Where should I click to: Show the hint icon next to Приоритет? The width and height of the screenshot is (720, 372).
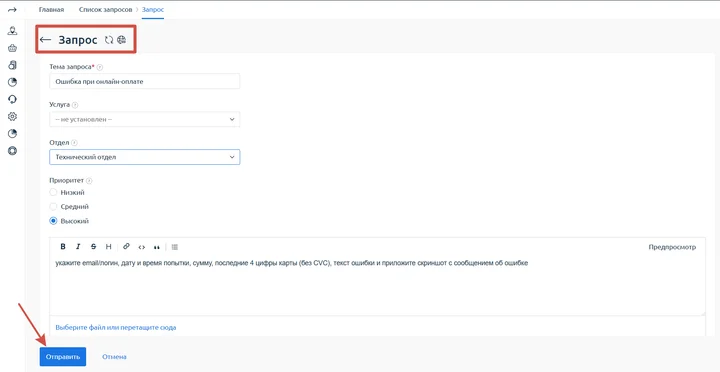(x=89, y=181)
